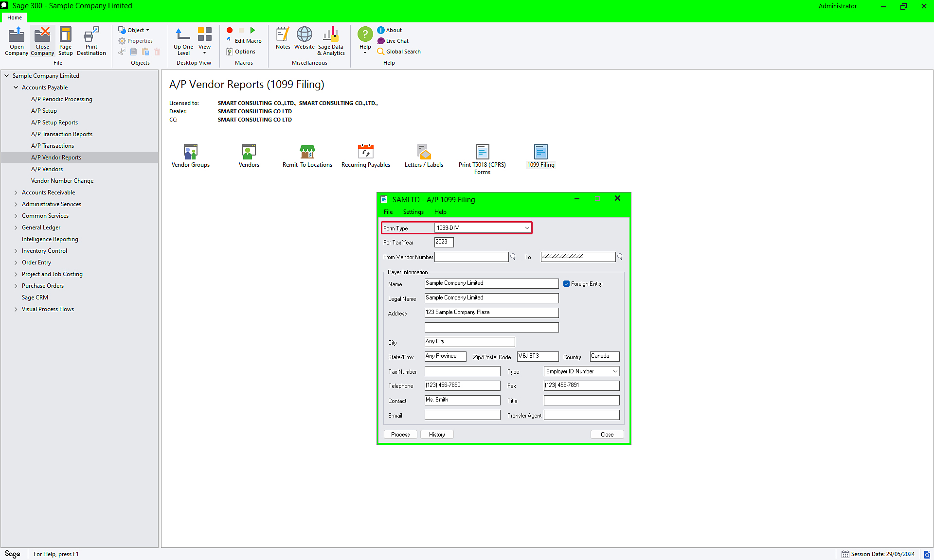Collapse Sample Company Limited tree node
Viewport: 934px width, 560px height.
[7, 76]
